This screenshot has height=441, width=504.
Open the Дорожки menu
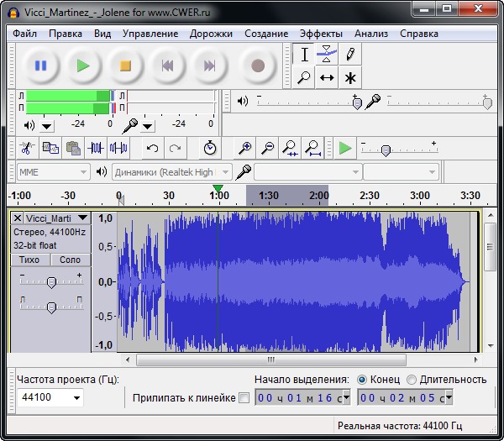pos(211,34)
